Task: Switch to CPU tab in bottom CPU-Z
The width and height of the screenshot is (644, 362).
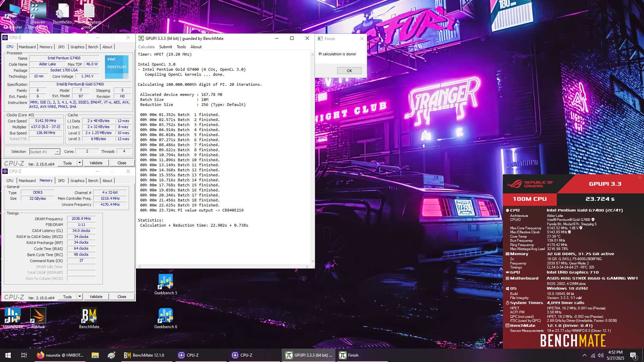Action: click(10, 181)
